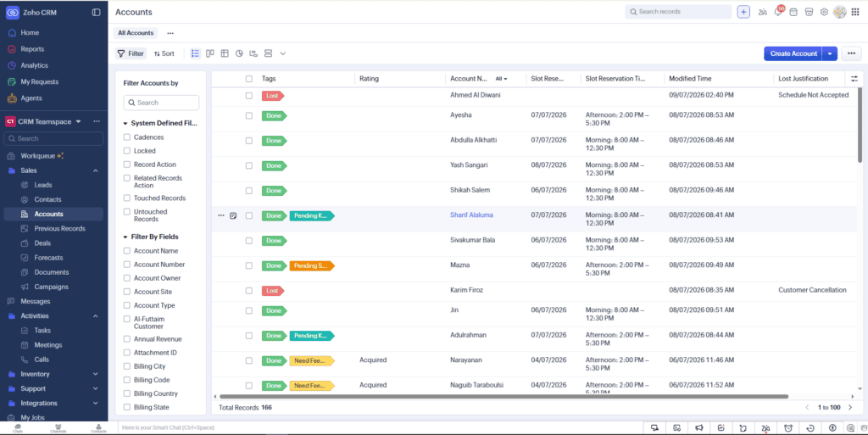
Task: Enable the Account Owner filter checkbox
Action: [x=127, y=278]
